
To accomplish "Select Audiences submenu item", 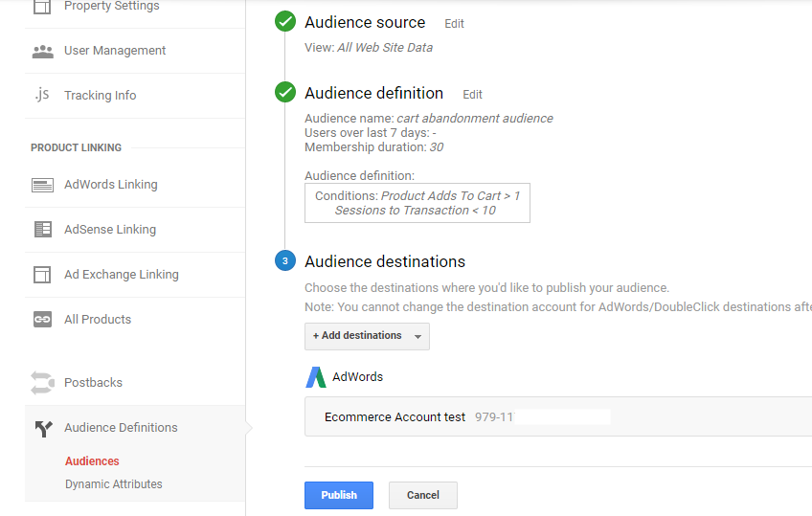I will click(x=92, y=461).
